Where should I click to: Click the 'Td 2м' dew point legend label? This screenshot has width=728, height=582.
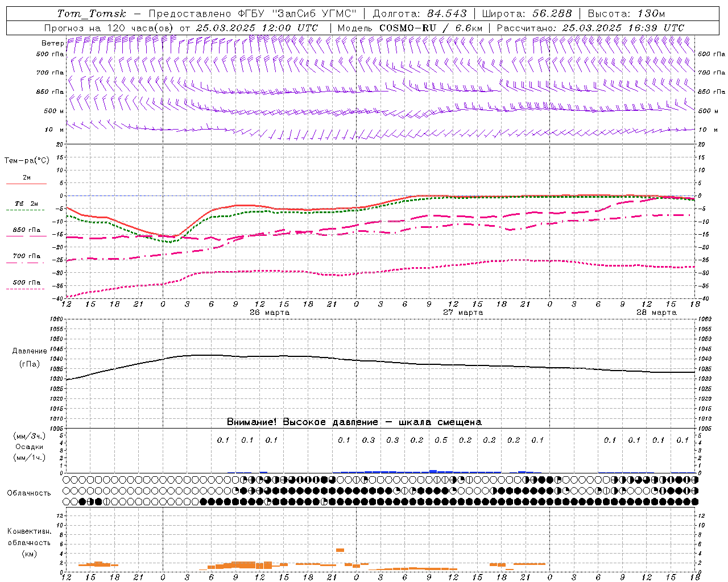point(27,203)
